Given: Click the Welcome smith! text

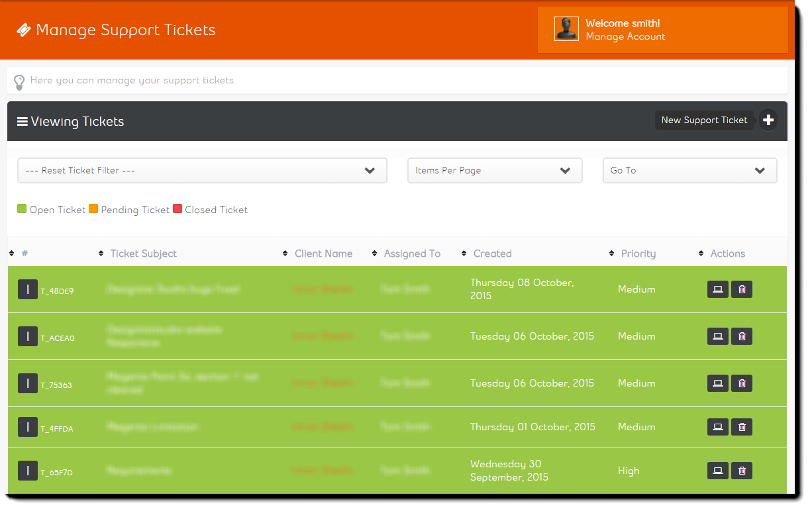Looking at the screenshot, I should point(623,23).
